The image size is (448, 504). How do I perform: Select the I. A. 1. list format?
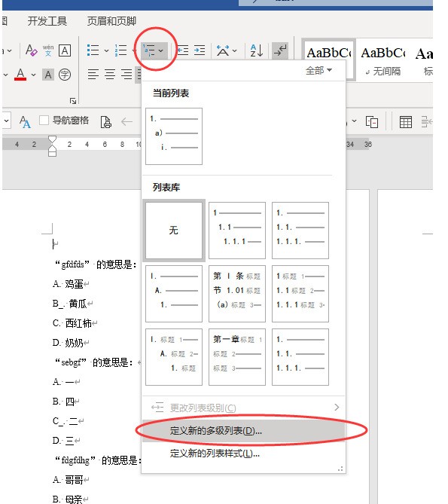point(174,294)
